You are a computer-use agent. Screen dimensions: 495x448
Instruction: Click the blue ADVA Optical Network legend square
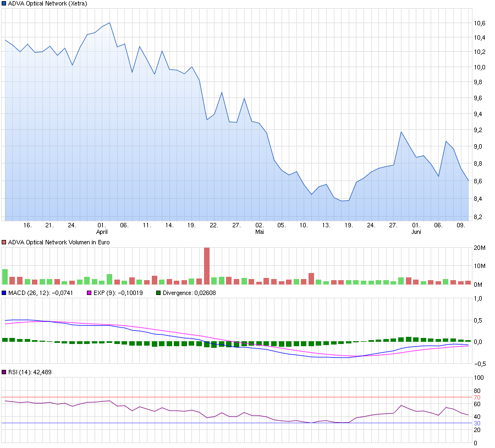click(4, 3)
